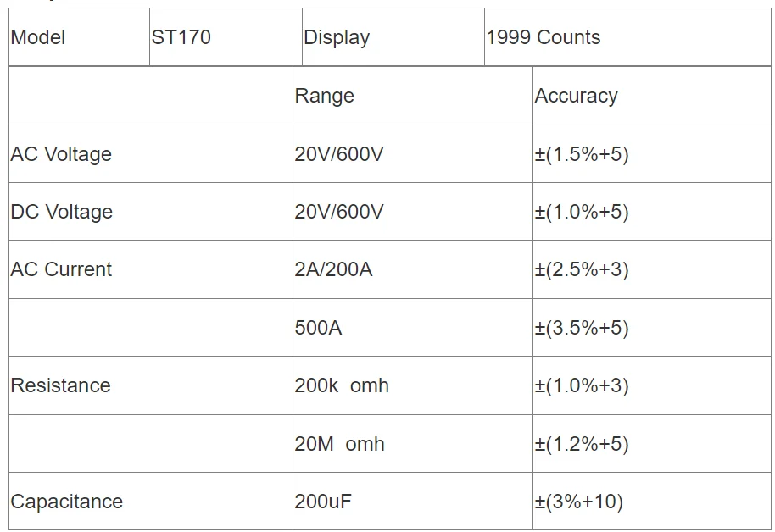Click the 2A/200A range cell

[413, 269]
